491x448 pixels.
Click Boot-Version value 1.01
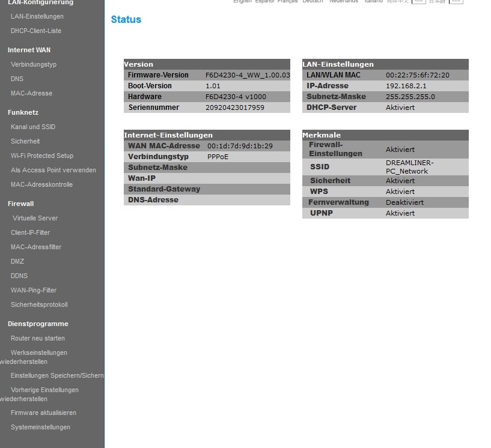pos(213,86)
